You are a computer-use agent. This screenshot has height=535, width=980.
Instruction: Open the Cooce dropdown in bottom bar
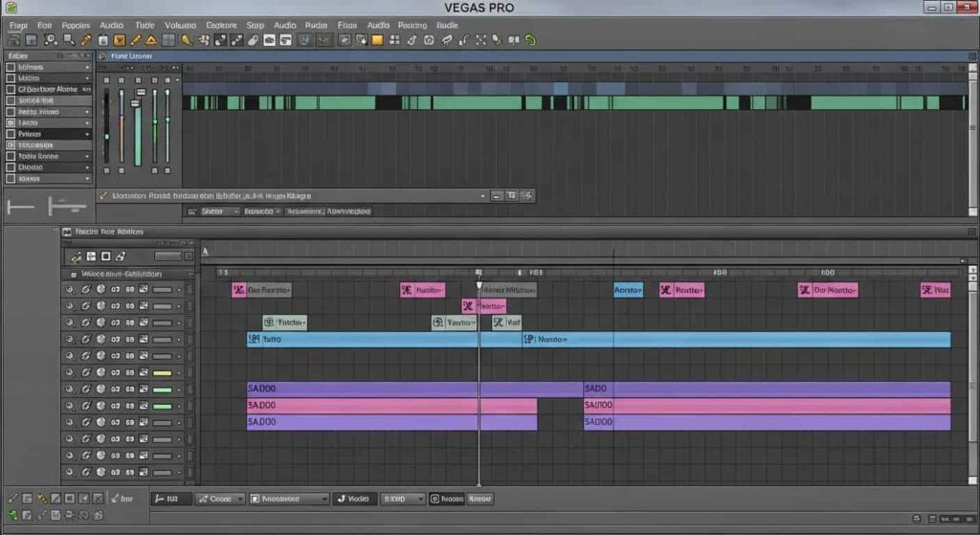(220, 499)
